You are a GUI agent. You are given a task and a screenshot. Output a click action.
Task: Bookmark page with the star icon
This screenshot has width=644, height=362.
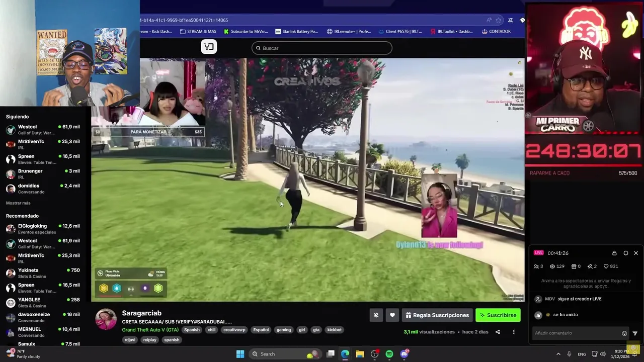pos(499,20)
